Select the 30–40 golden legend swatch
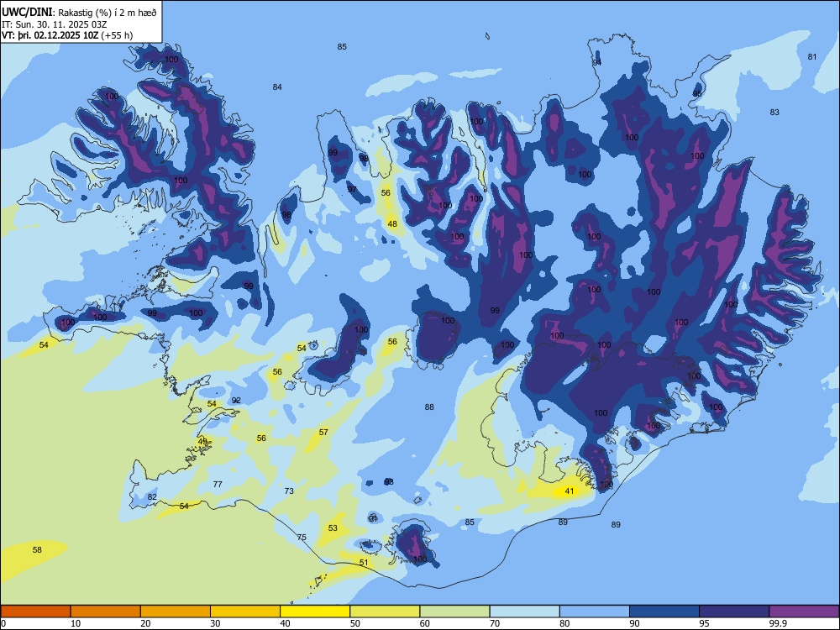 coord(245,612)
